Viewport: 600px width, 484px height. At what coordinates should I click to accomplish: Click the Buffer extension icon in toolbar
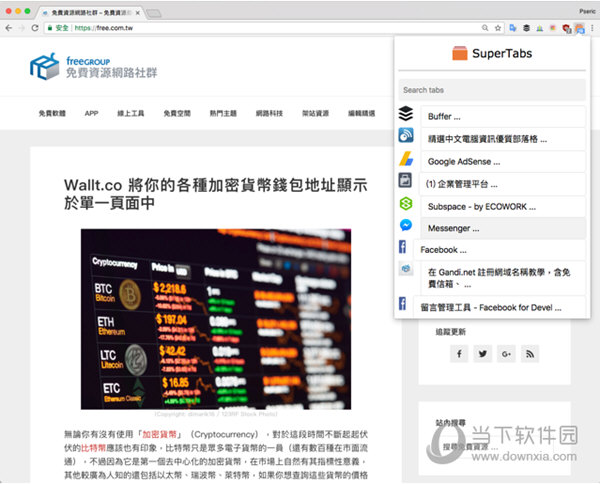pyautogui.click(x=527, y=28)
